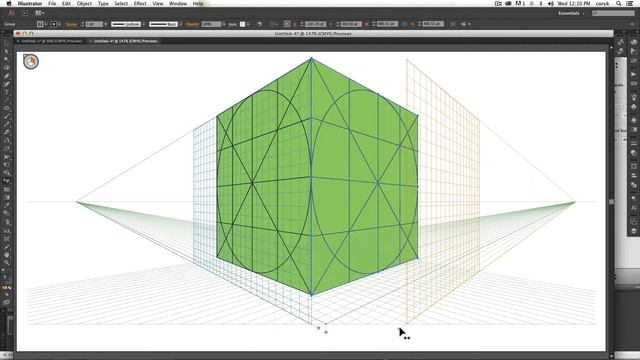Open the Window menu
The height and width of the screenshot is (360, 640).
coord(178,4)
